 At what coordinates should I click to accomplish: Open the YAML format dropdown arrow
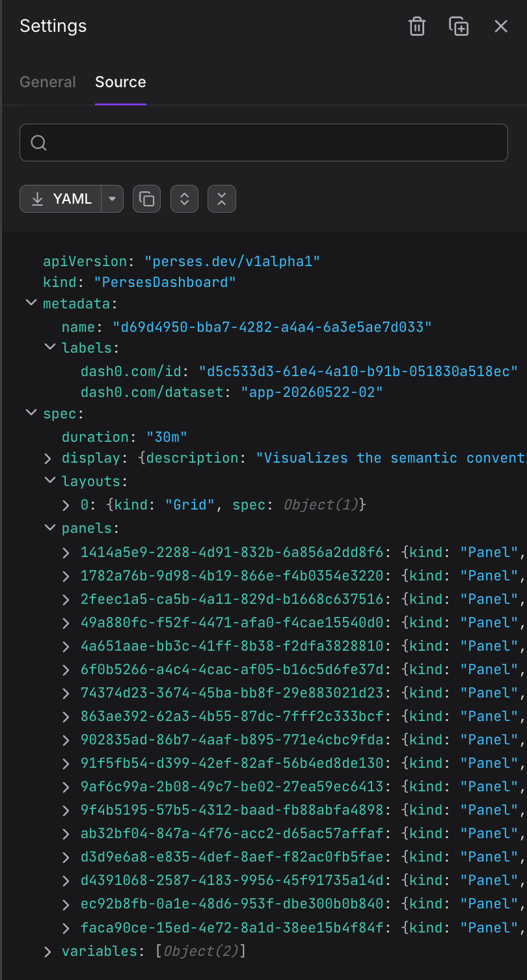tap(113, 199)
